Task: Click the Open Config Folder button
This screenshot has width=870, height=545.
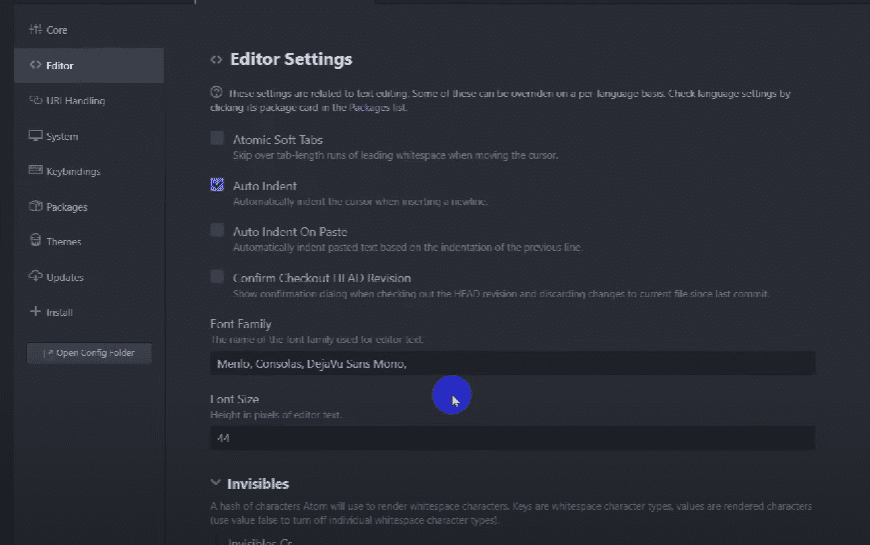Action: 89,353
